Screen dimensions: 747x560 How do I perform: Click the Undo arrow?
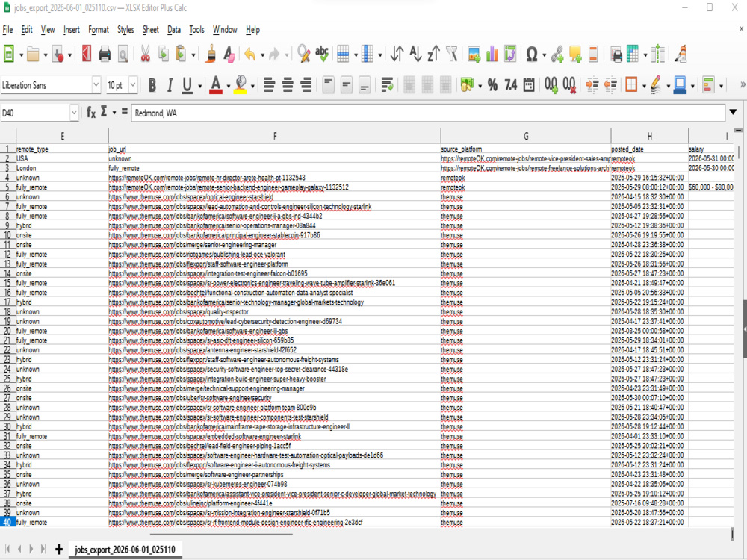[249, 55]
